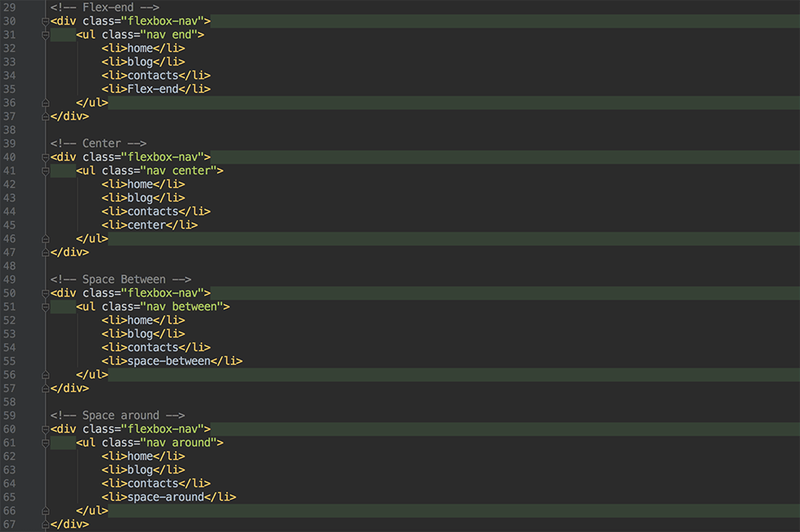Screen dimensions: 800x532
Task: Click the fold end marker on line 46
Action: click(46, 239)
